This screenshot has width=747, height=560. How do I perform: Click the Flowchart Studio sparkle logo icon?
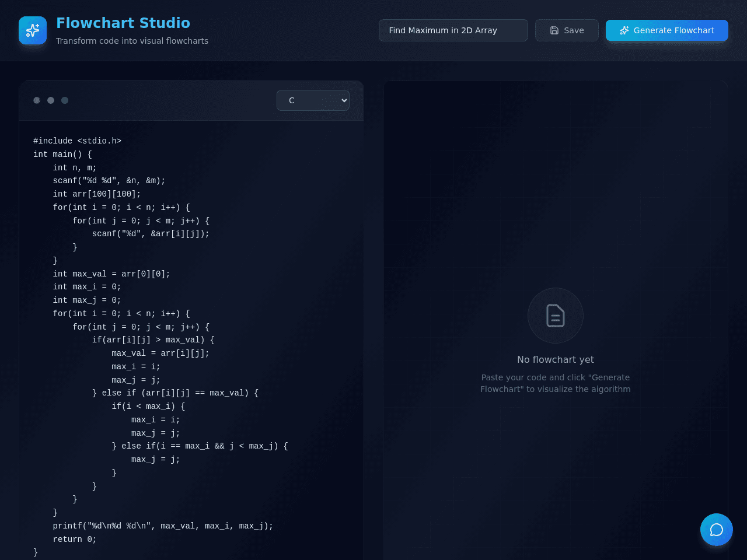[33, 30]
